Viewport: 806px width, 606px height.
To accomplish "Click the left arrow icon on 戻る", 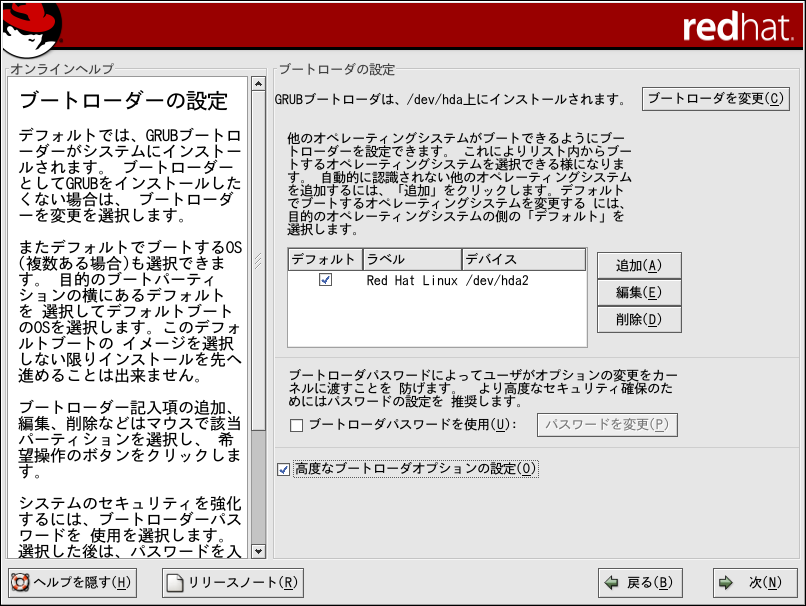I will [x=610, y=583].
